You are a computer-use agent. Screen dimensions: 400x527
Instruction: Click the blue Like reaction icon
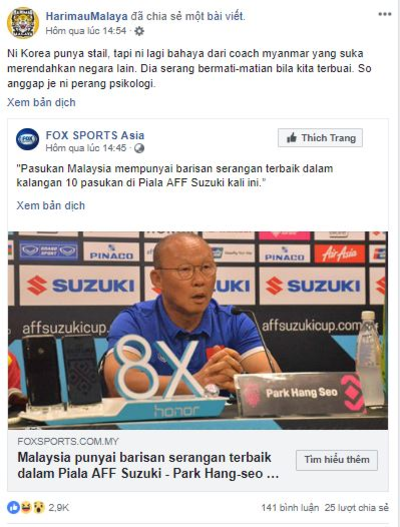pos(13,508)
